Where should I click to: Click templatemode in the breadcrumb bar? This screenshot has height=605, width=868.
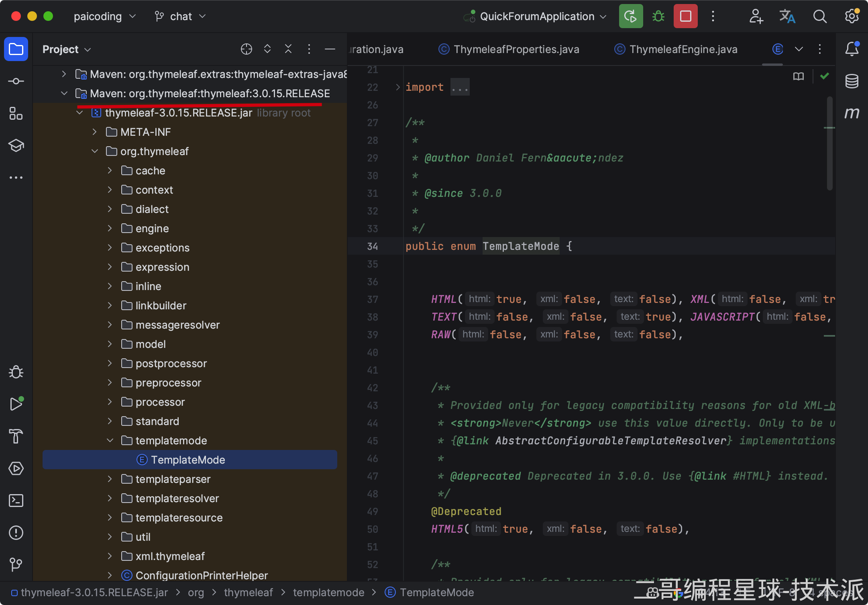point(328,593)
